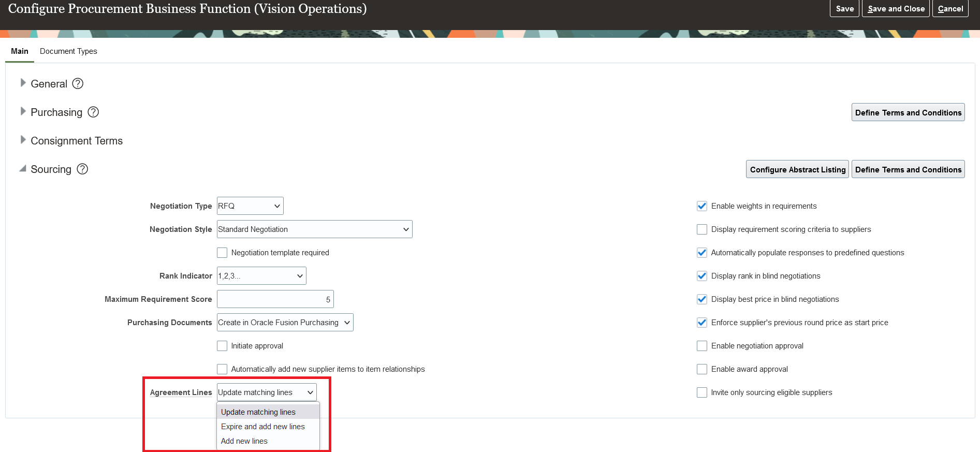The image size is (980, 452).
Task: Click the General section heading text
Action: coord(49,84)
